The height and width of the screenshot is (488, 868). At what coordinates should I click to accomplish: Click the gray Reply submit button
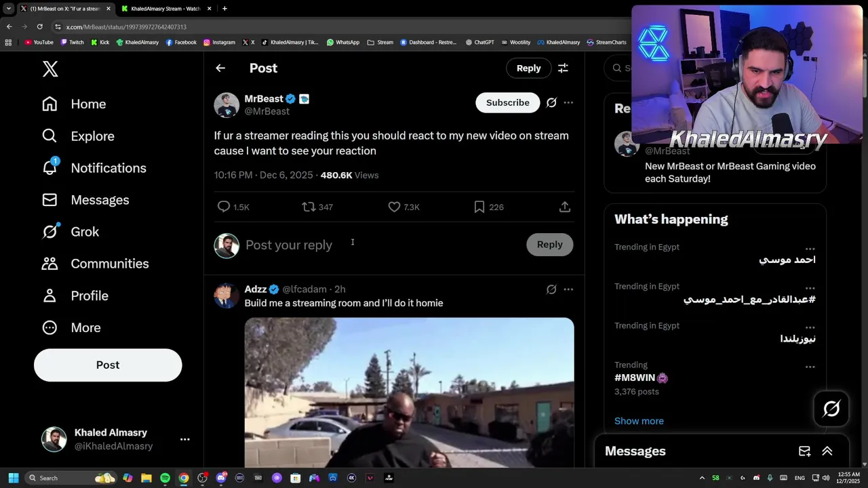click(x=550, y=245)
